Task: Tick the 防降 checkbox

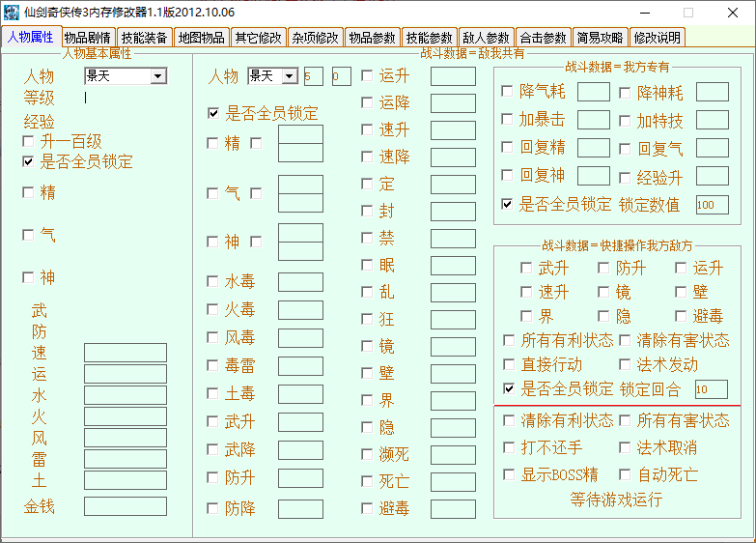Action: coord(212,508)
